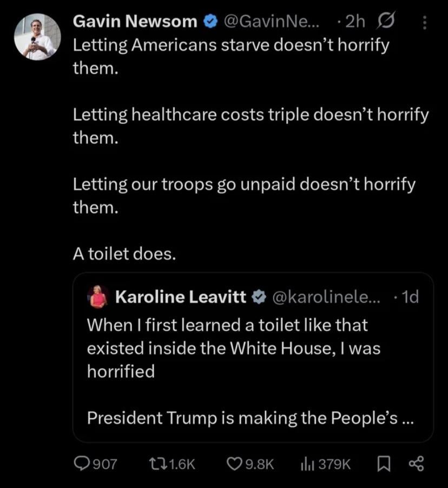448x488 pixels.
Task: Like the tweet using the heart icon
Action: [x=234, y=464]
